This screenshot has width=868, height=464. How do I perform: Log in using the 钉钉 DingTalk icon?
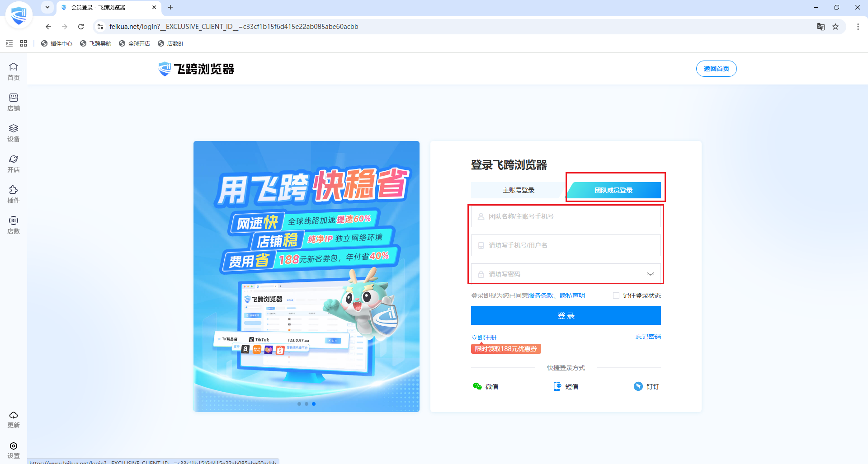pyautogui.click(x=646, y=386)
